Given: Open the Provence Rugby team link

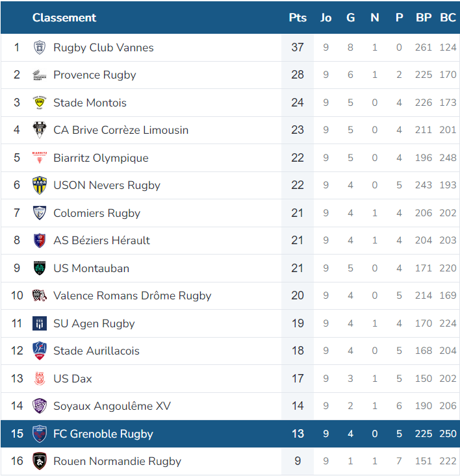Looking at the screenshot, I should pyautogui.click(x=95, y=75).
